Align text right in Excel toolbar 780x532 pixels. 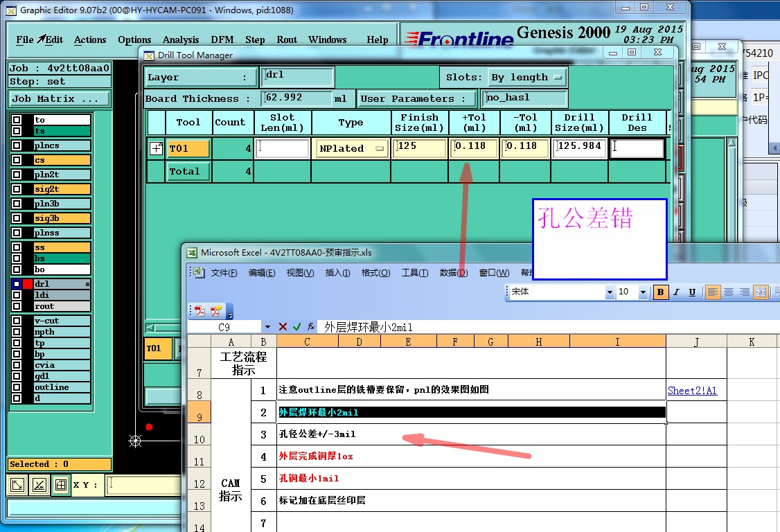click(745, 292)
